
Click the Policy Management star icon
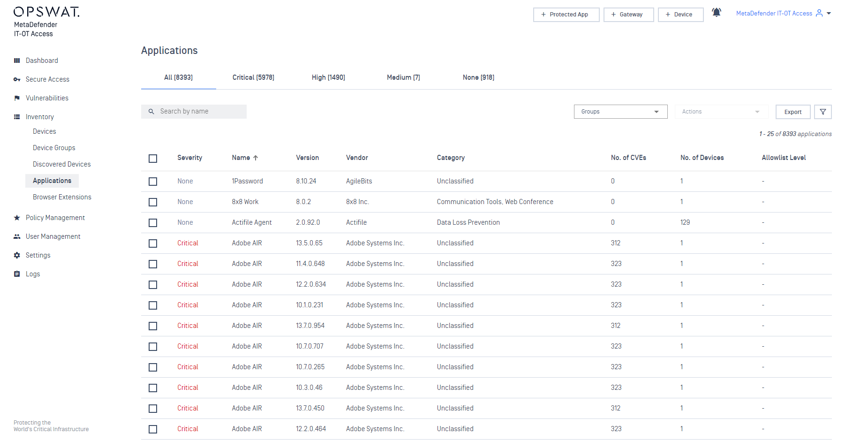pos(17,218)
